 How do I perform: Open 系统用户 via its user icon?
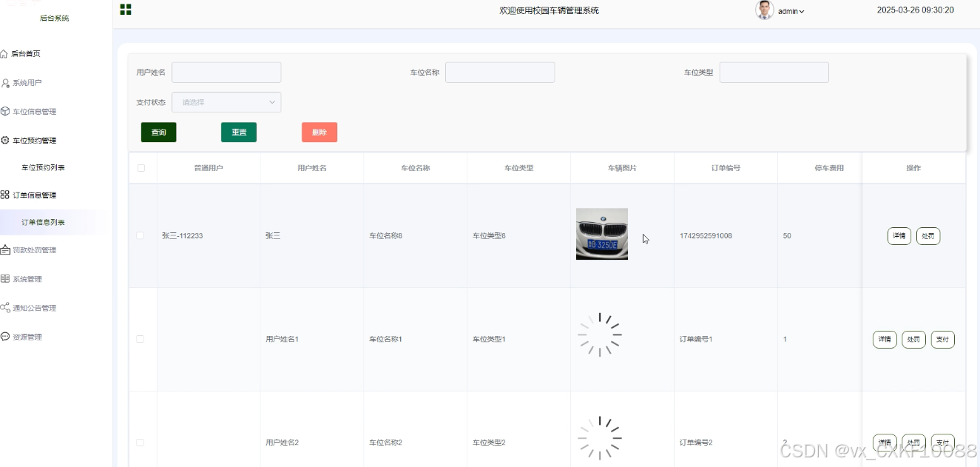tap(5, 83)
